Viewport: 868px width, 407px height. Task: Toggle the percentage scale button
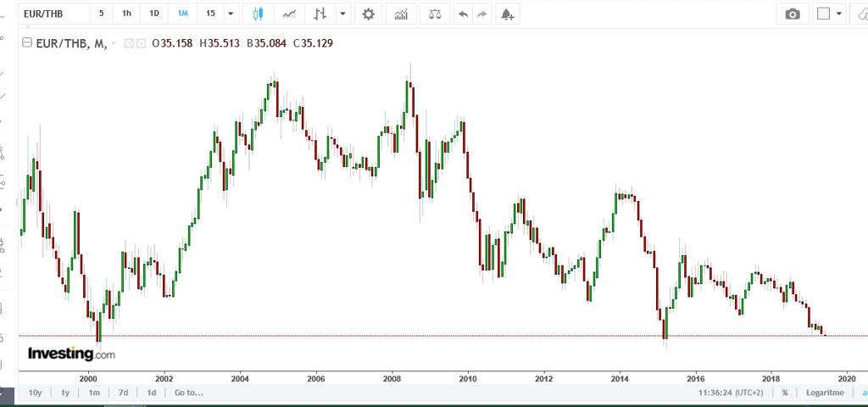[785, 393]
